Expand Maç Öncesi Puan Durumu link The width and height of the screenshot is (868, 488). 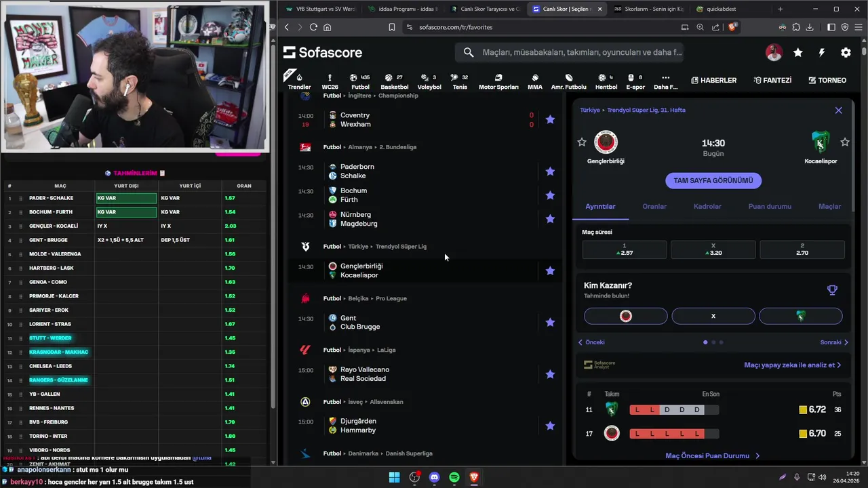pyautogui.click(x=712, y=456)
